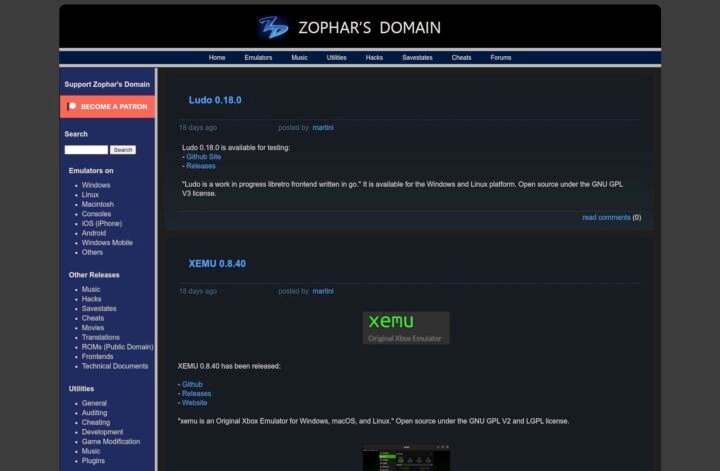Open Cheating utilities link
Viewport: 720px width, 471px height.
coord(96,422)
